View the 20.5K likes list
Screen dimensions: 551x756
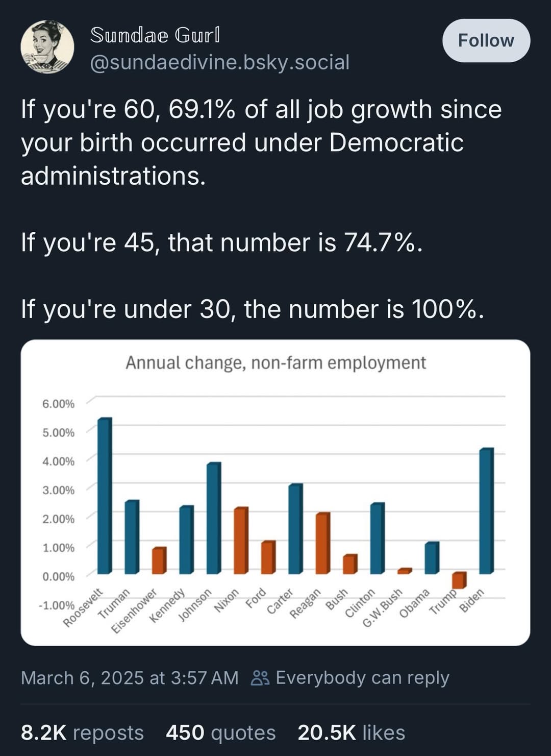pyautogui.click(x=351, y=733)
